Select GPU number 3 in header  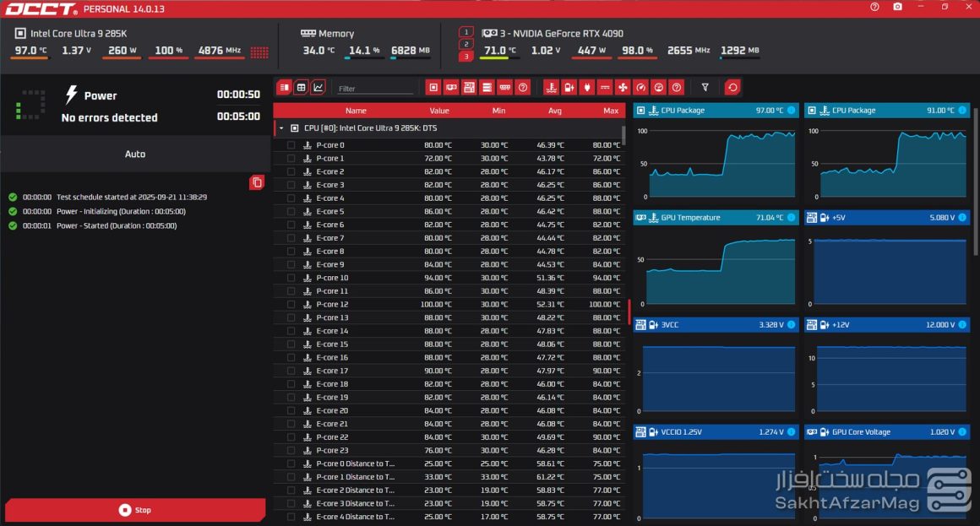pyautogui.click(x=466, y=57)
